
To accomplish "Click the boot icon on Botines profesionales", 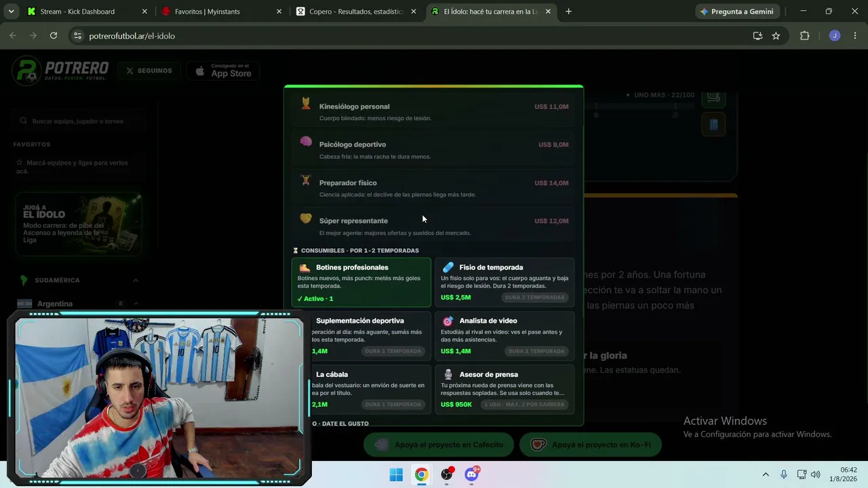I will point(304,268).
